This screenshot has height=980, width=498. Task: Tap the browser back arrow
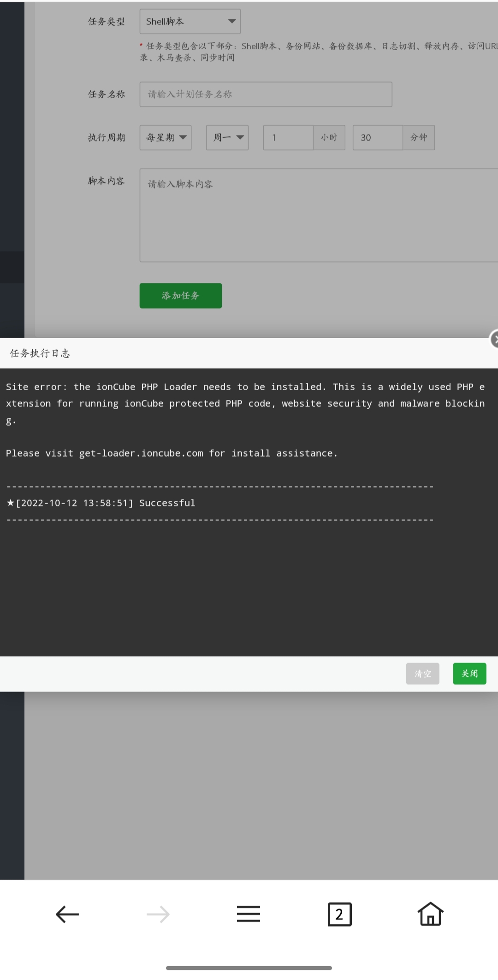click(67, 914)
